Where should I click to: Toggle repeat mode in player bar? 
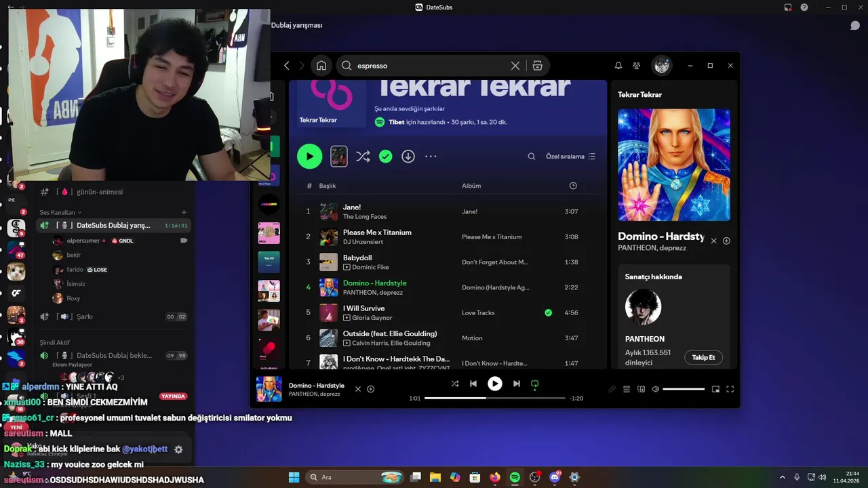pyautogui.click(x=535, y=384)
